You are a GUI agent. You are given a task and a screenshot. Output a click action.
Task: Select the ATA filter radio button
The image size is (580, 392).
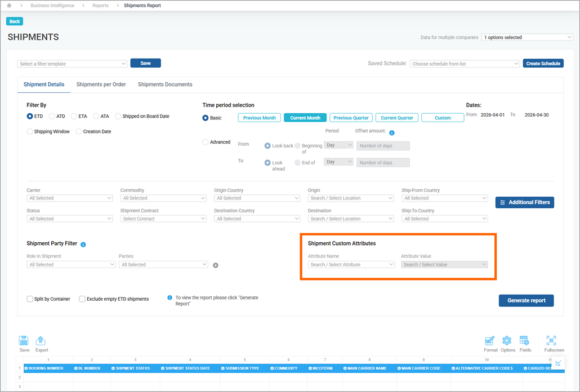point(96,116)
